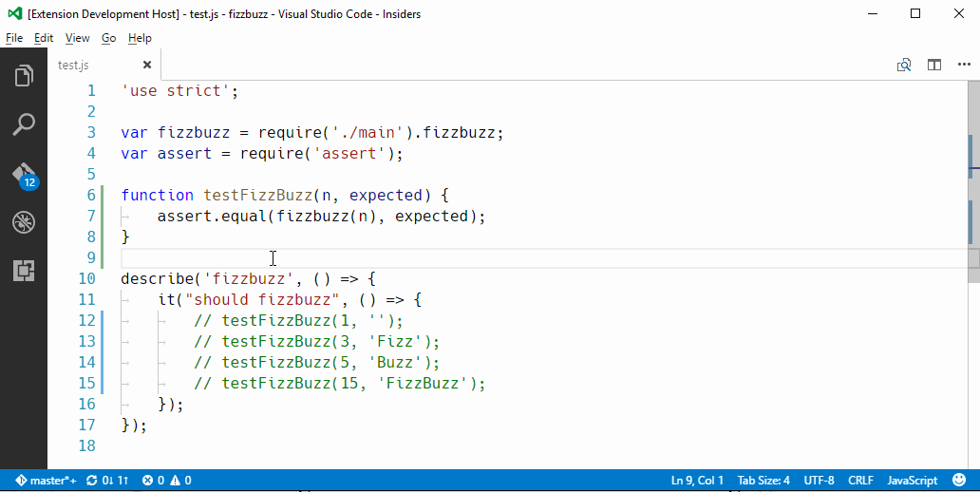Select the test.js tab
This screenshot has width=980, height=492.
[x=104, y=65]
